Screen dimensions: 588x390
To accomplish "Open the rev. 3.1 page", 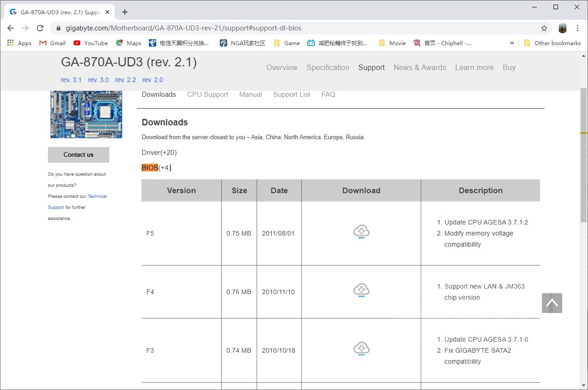I will click(71, 79).
